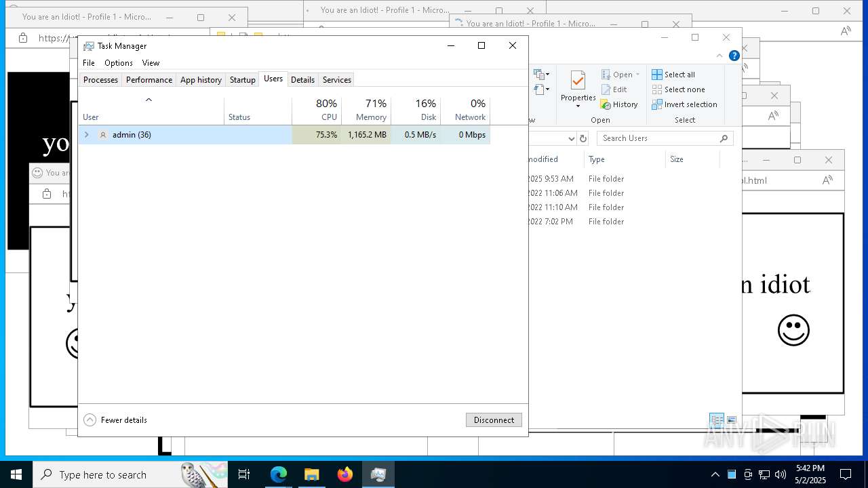The width and height of the screenshot is (868, 488).
Task: Open the upper ribbon copy dropdown icon
Action: click(541, 75)
